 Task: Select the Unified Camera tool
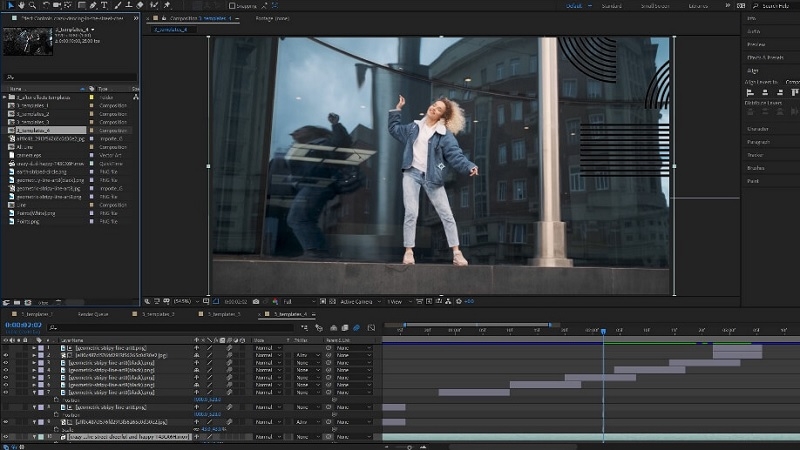pyautogui.click(x=57, y=5)
